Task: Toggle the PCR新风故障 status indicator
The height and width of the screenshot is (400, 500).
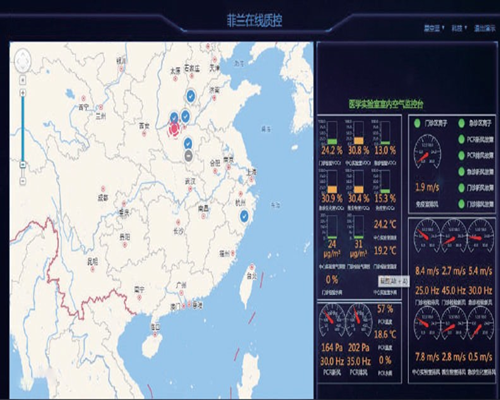Action: pos(461,139)
